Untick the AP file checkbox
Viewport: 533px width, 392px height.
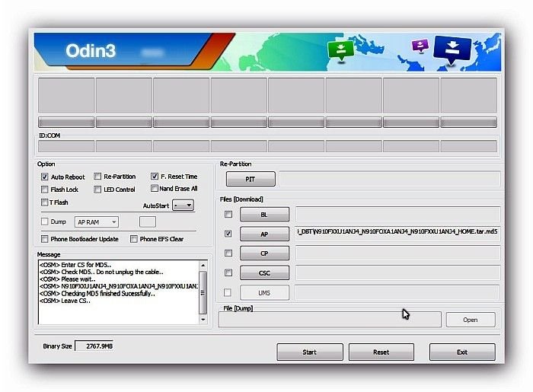coord(228,234)
